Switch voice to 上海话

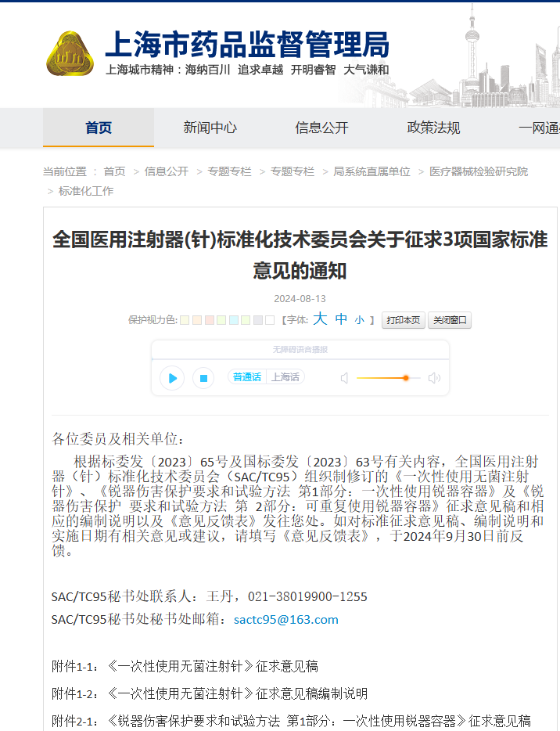coord(285,377)
